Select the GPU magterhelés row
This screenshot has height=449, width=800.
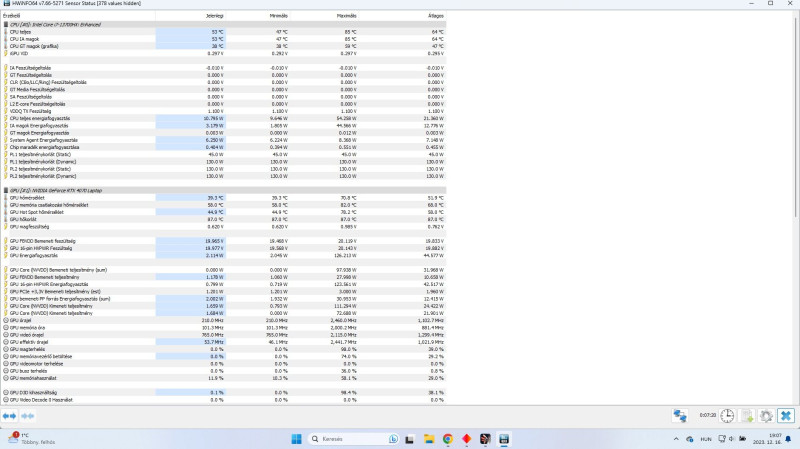223,349
